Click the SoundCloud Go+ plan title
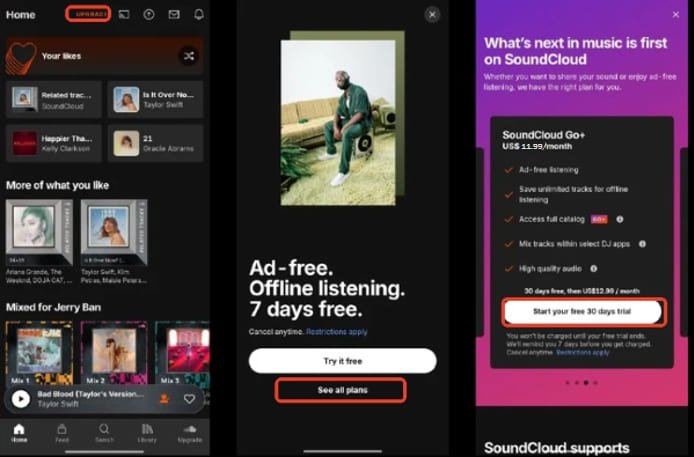The height and width of the screenshot is (457, 694). pos(544,135)
